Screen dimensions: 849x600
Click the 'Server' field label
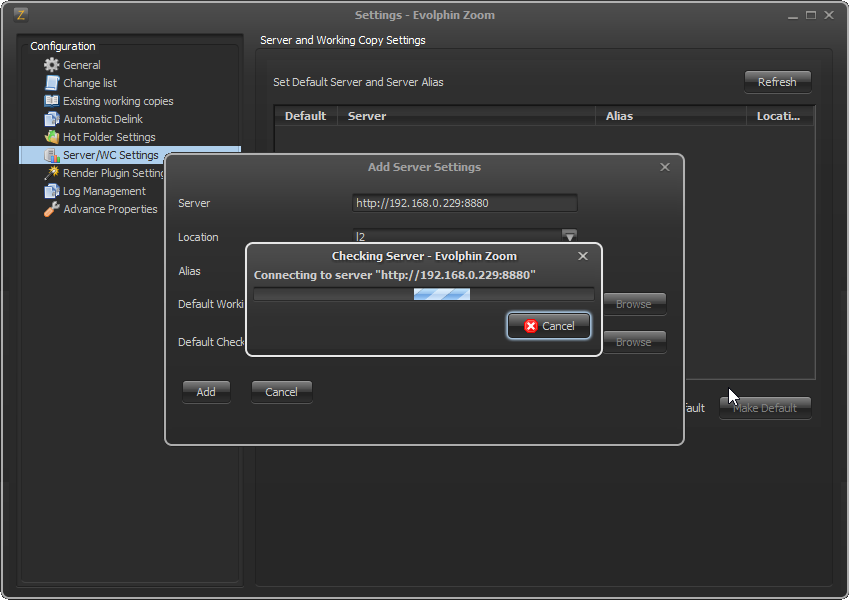194,203
